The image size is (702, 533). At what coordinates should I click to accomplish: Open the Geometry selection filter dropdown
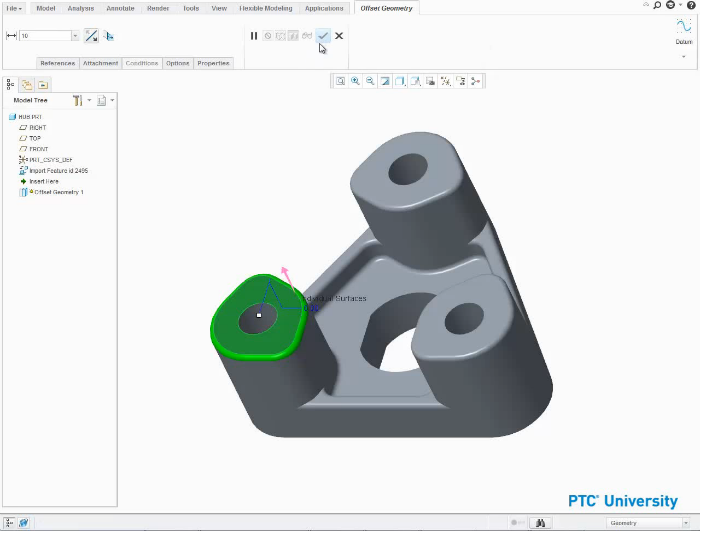click(685, 523)
